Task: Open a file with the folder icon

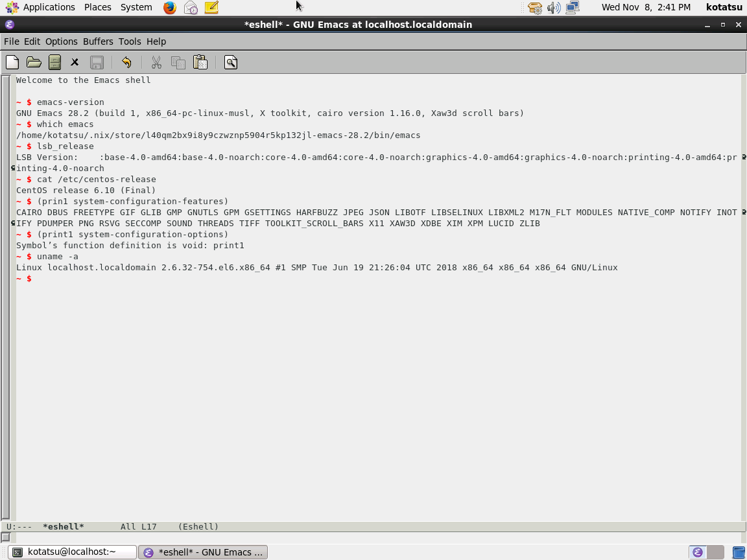Action: 34,62
